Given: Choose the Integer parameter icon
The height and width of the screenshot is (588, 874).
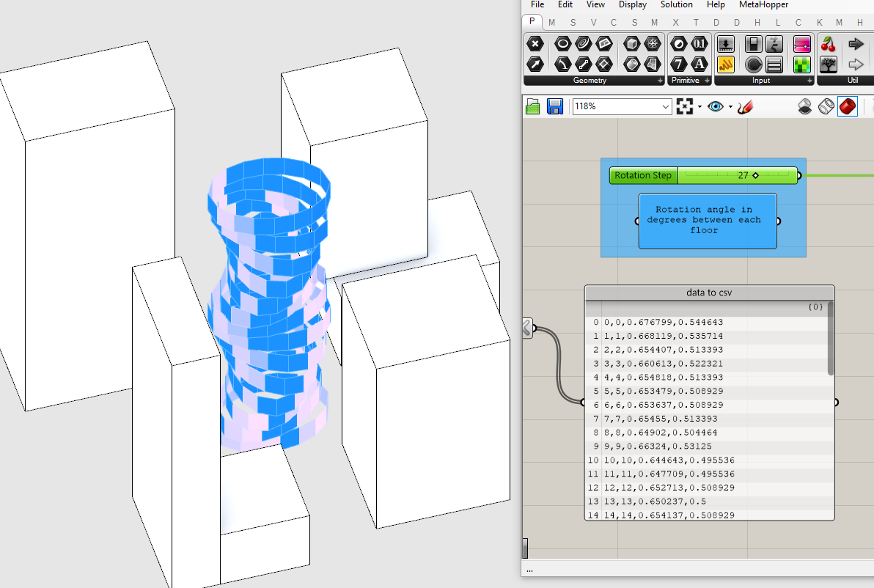Looking at the screenshot, I should [679, 64].
